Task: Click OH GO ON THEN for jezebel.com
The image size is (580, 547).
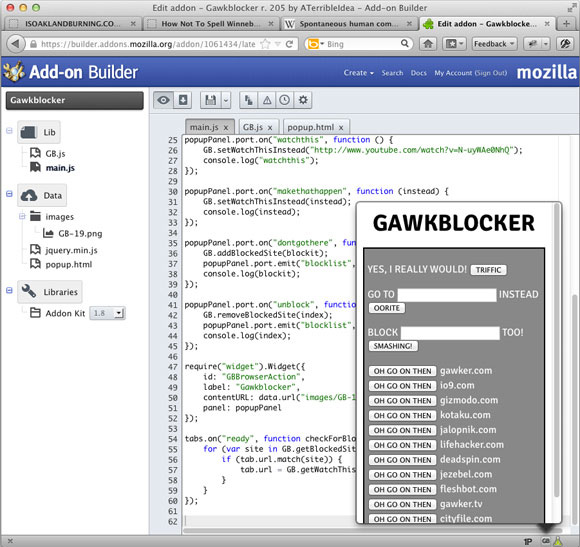Action: (x=402, y=475)
